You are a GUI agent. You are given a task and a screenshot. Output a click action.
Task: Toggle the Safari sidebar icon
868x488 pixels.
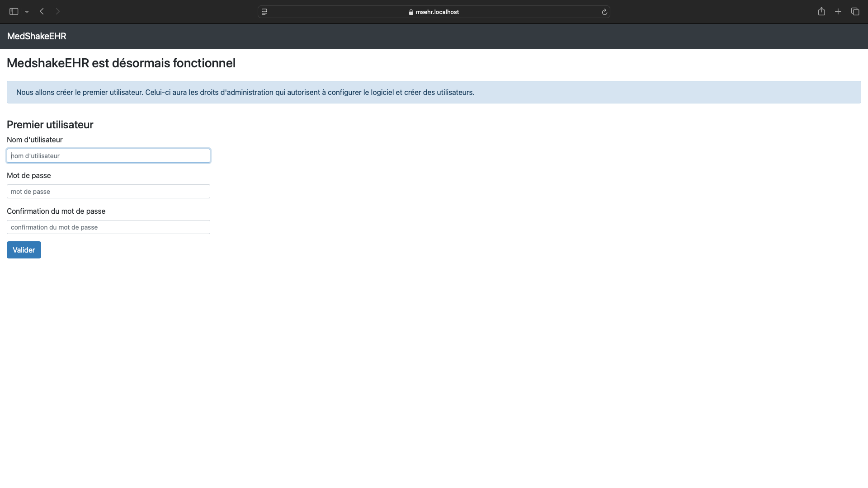(x=14, y=12)
